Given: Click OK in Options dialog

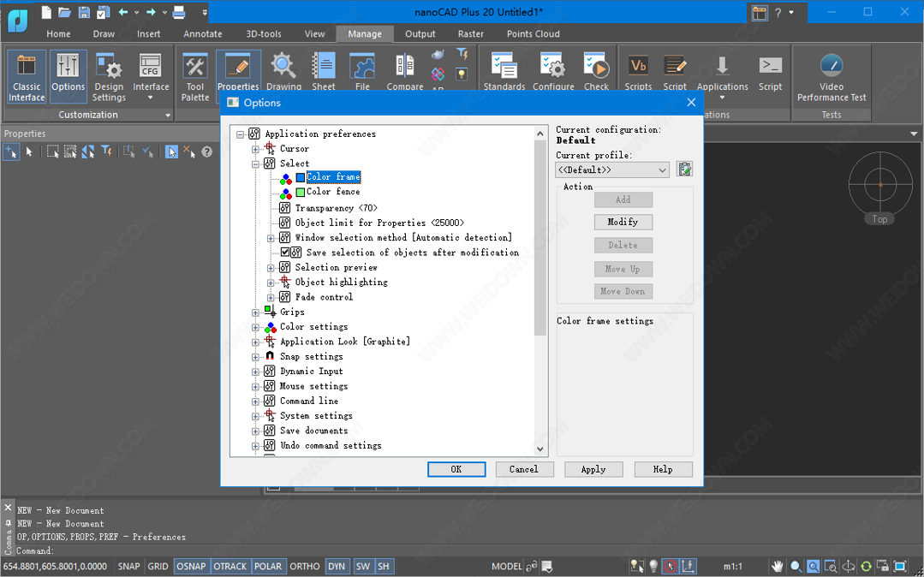Looking at the screenshot, I should 456,469.
